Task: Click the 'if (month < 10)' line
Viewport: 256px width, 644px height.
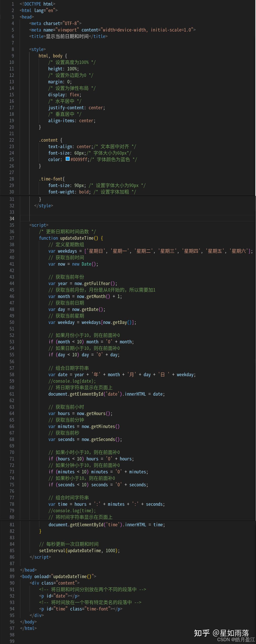Action: (x=91, y=342)
